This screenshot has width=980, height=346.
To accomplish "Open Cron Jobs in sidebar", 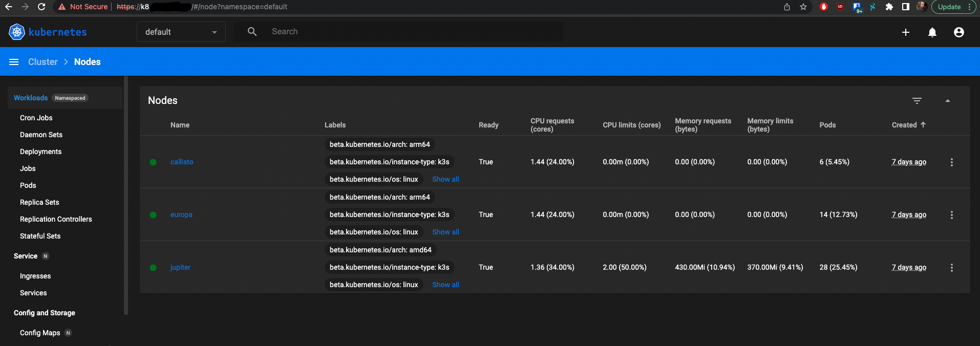I will 36,118.
